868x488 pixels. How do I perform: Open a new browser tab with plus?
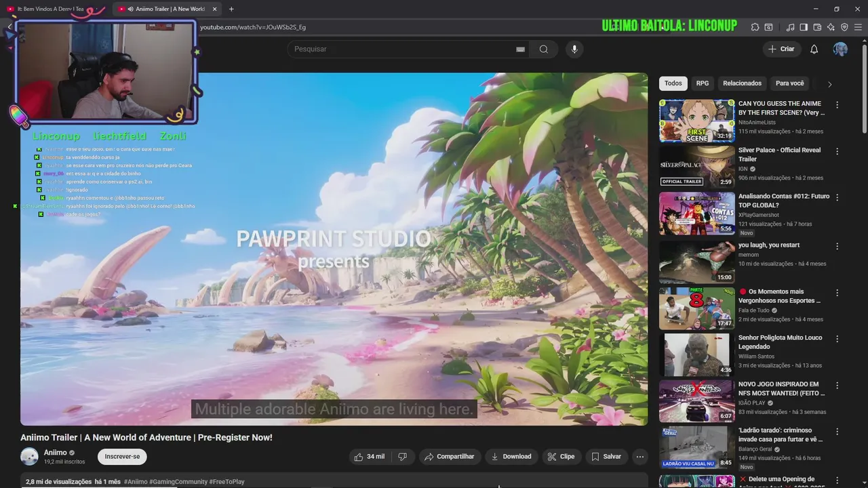231,9
